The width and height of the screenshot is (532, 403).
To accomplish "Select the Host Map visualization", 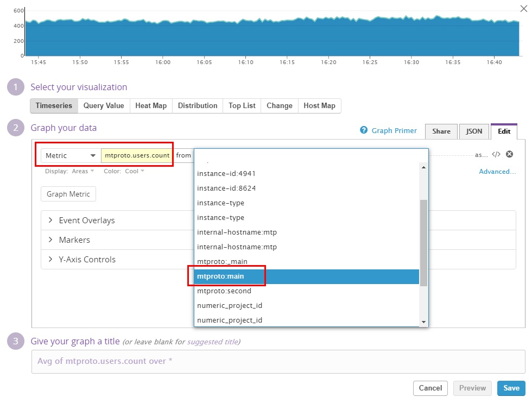I will [319, 105].
